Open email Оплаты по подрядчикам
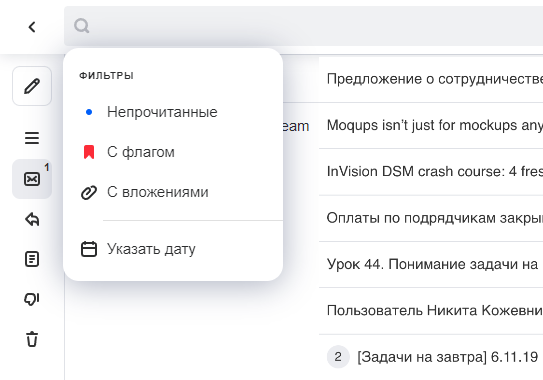 [x=431, y=218]
